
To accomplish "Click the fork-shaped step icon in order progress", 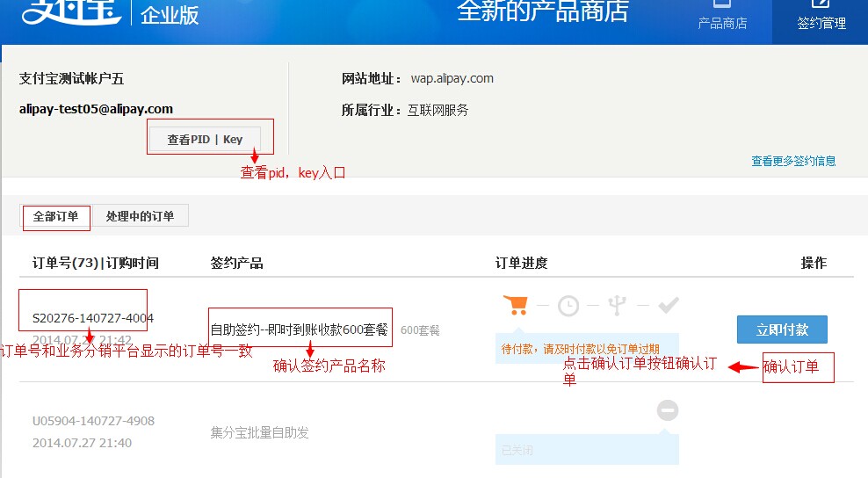I will click(x=618, y=306).
